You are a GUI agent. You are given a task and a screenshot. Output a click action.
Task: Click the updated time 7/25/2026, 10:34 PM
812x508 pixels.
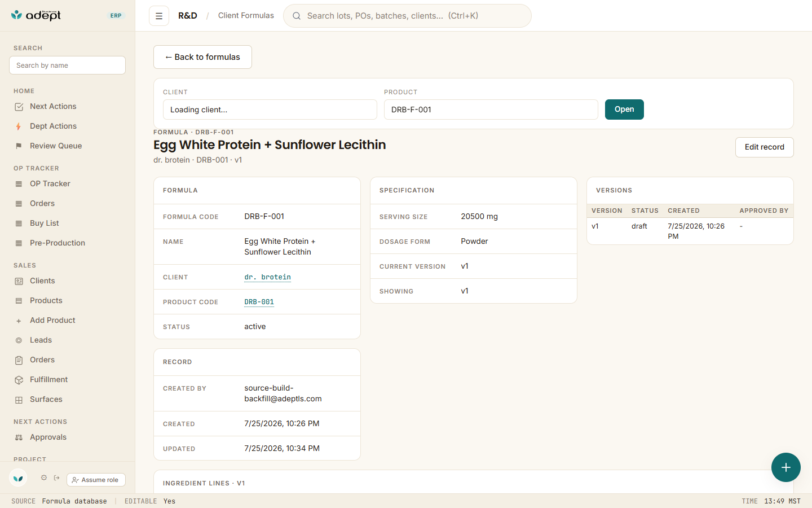tap(282, 449)
